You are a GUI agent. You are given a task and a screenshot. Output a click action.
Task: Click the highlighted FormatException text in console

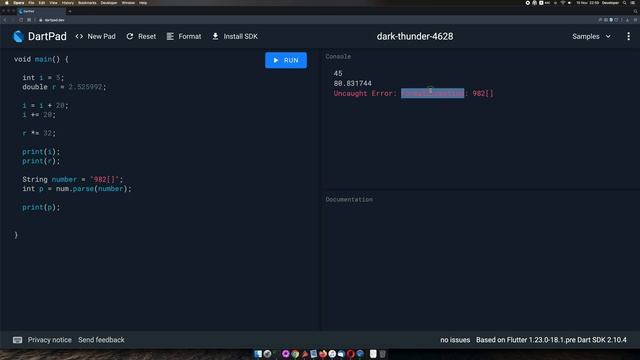(432, 93)
